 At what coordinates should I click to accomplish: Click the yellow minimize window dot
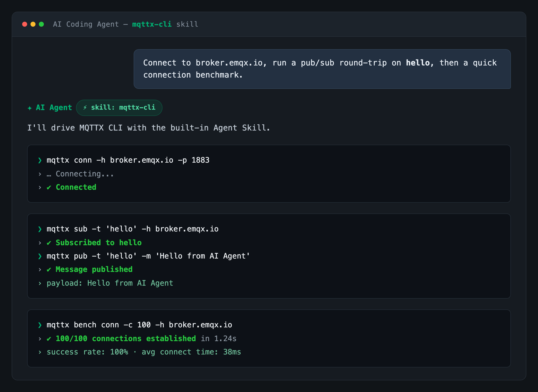pyautogui.click(x=33, y=24)
